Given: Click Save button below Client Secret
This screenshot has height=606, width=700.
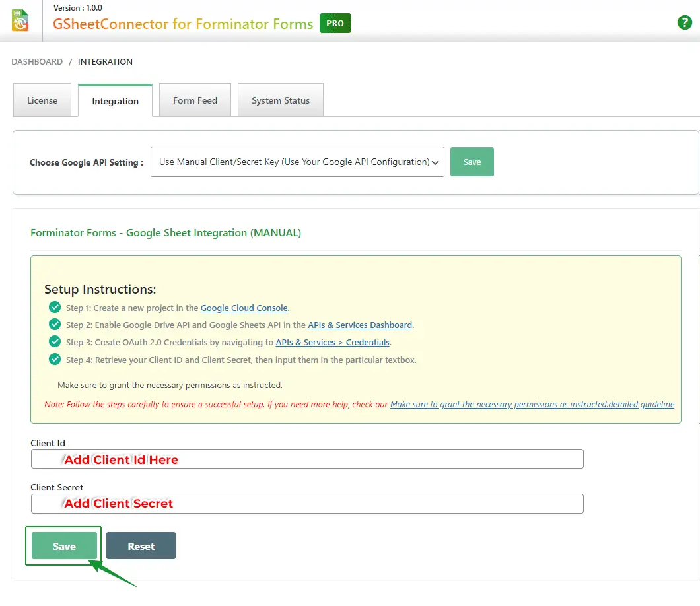Looking at the screenshot, I should click(64, 546).
